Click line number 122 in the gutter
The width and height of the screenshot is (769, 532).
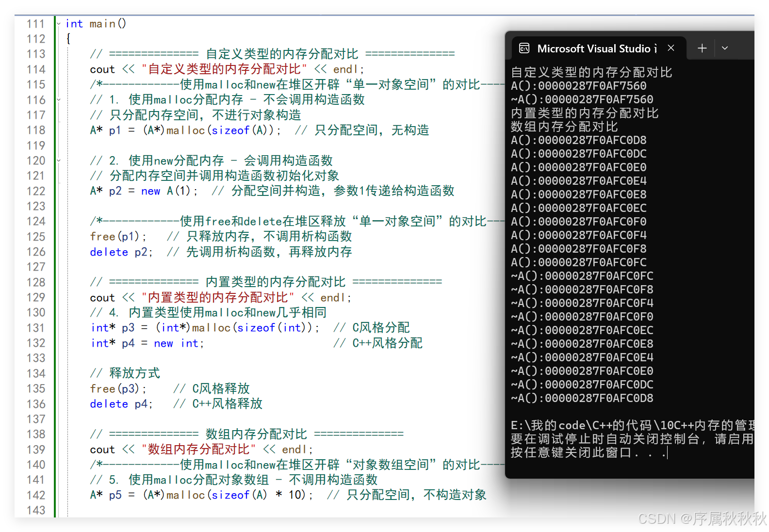pos(36,191)
